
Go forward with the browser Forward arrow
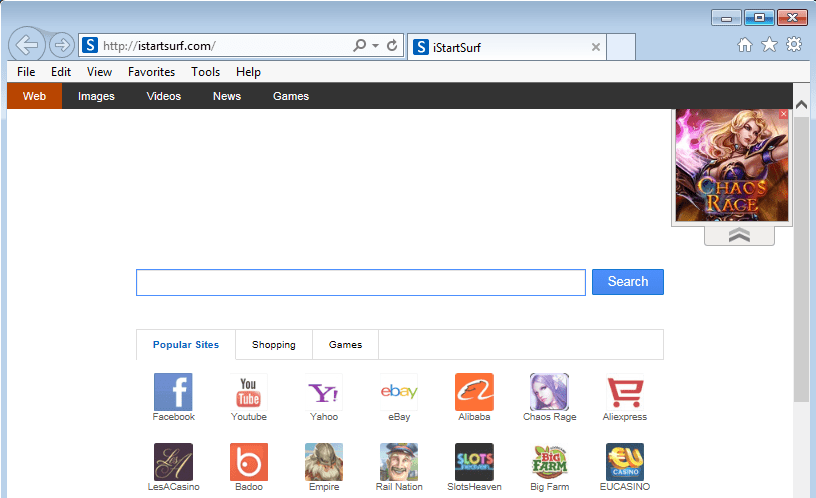pyautogui.click(x=62, y=45)
